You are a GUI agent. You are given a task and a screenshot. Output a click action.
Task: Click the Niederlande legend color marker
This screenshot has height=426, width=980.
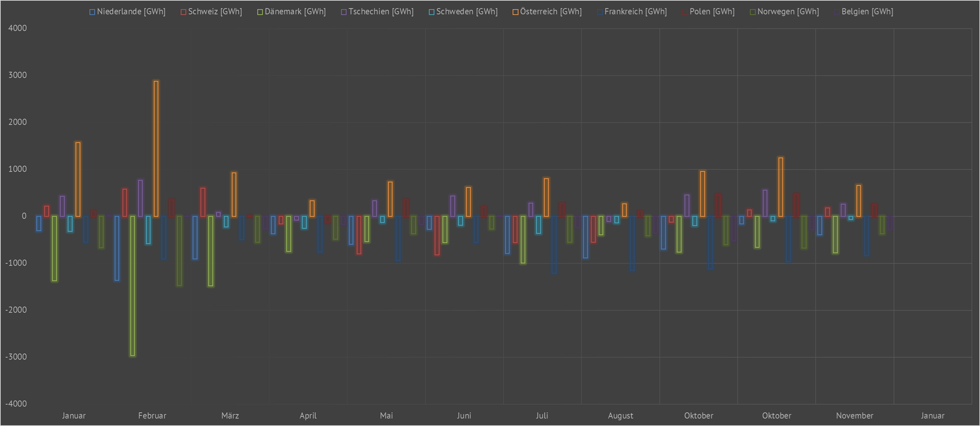[x=92, y=12]
